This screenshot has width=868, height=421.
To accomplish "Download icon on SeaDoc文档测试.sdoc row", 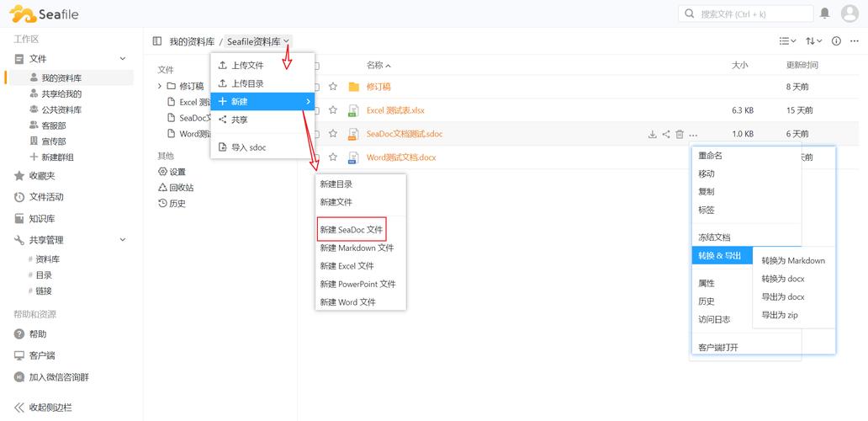I will (x=653, y=134).
